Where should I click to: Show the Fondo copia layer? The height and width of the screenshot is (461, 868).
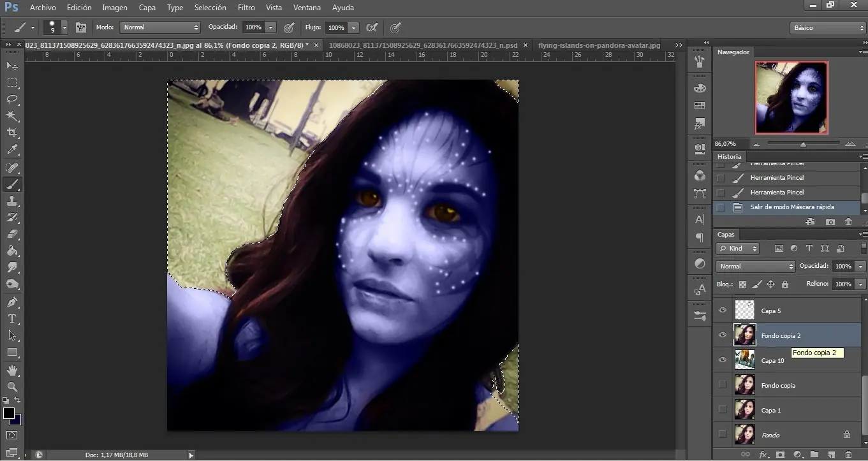pyautogui.click(x=723, y=384)
